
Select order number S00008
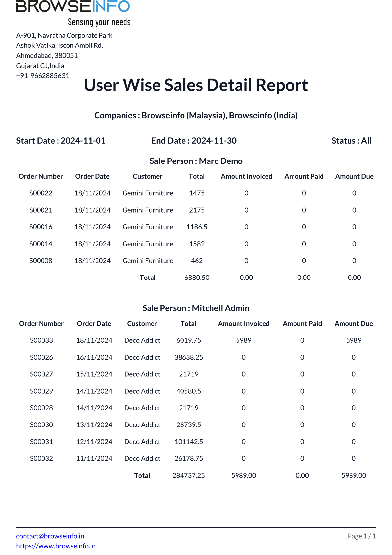(41, 261)
